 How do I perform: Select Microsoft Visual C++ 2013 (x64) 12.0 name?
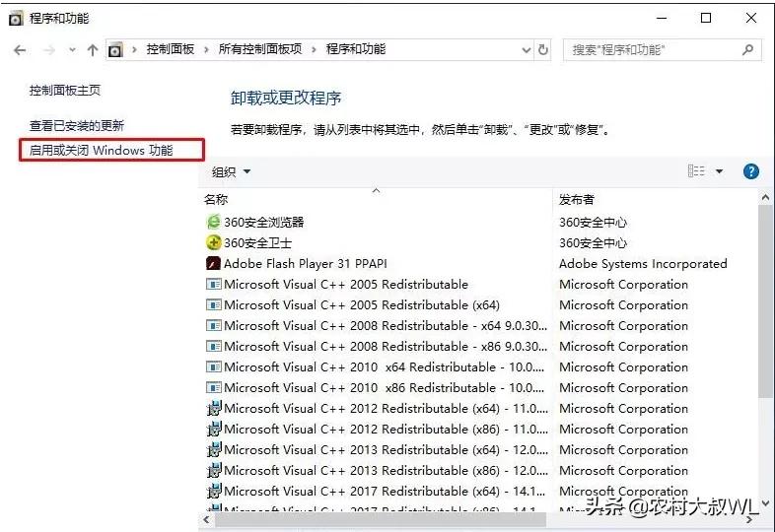[x=386, y=450]
